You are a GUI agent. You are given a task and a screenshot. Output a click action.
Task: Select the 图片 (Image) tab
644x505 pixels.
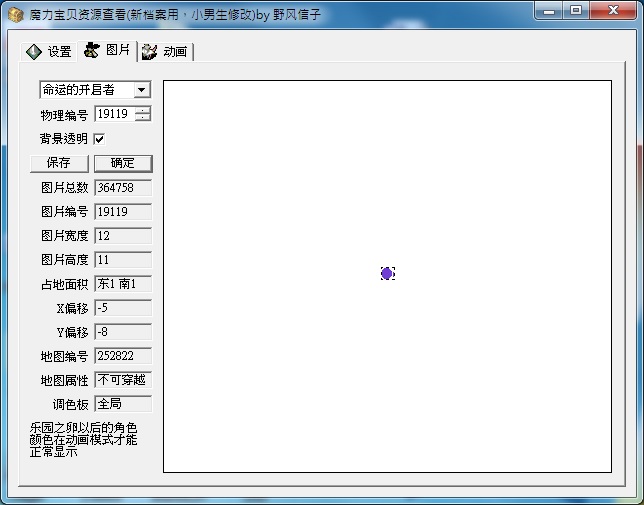click(107, 50)
